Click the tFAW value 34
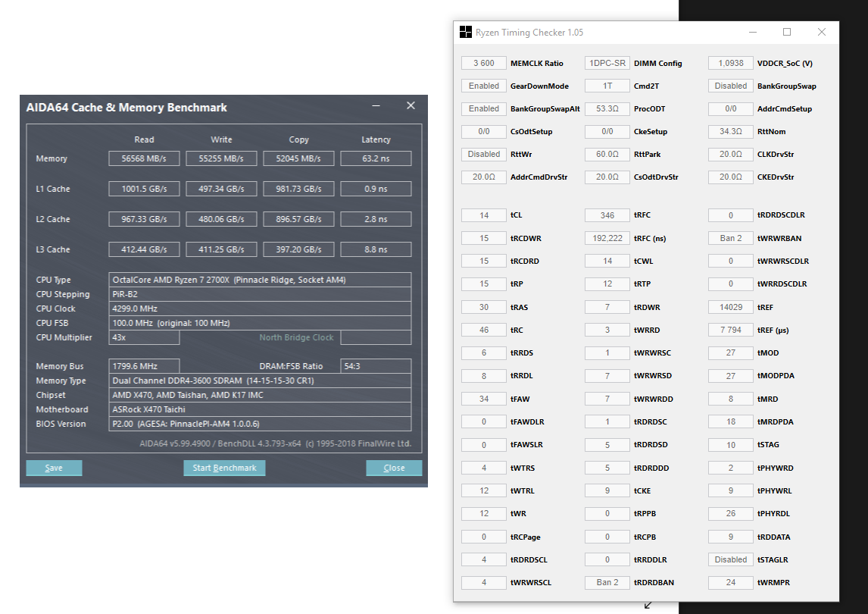The width and height of the screenshot is (868, 614). (484, 399)
